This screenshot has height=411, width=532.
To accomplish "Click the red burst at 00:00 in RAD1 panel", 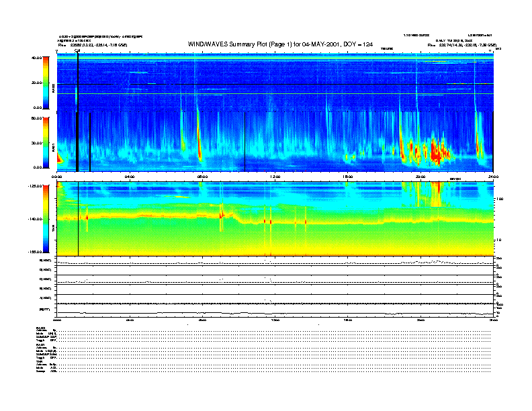I will [59, 158].
